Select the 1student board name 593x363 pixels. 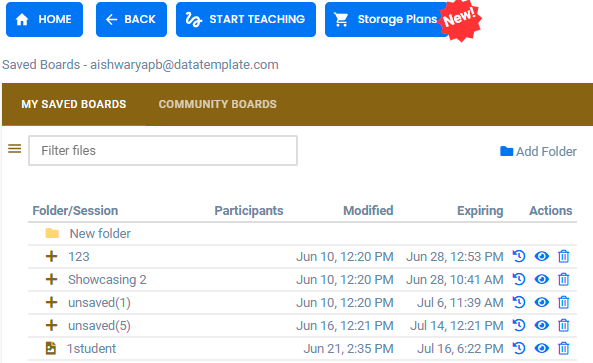pos(92,349)
